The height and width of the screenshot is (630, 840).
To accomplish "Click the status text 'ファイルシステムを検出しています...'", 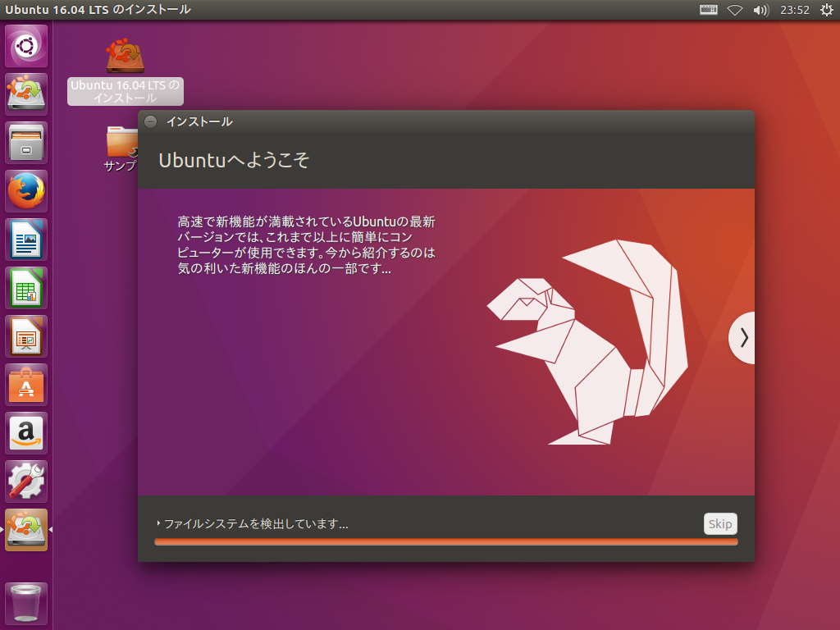I will 256,524.
